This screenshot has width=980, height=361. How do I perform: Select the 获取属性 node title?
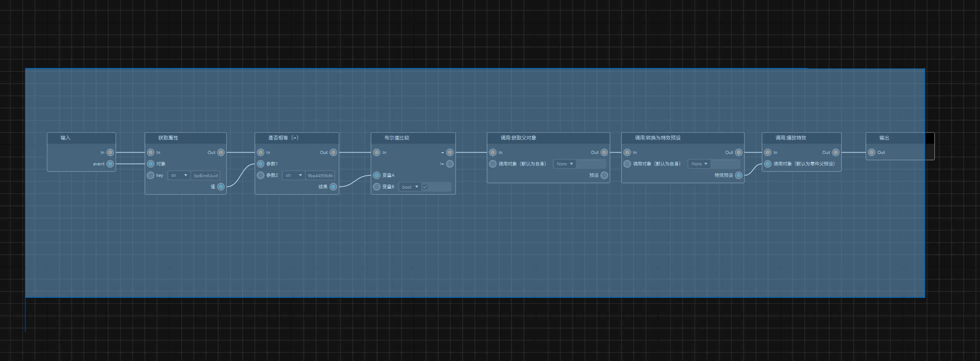pos(168,138)
